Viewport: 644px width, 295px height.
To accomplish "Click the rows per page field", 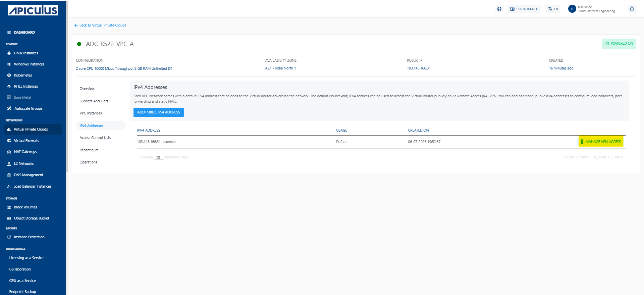I will pos(159,157).
